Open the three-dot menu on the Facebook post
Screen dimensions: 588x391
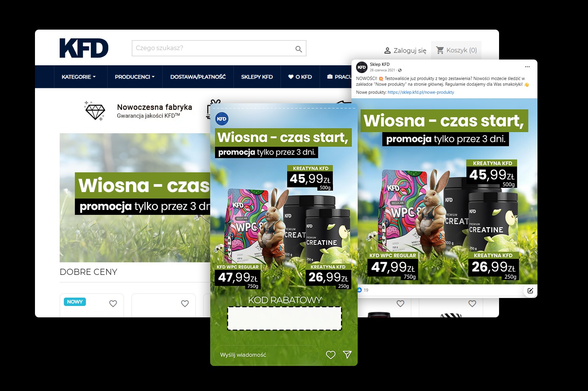[527, 66]
